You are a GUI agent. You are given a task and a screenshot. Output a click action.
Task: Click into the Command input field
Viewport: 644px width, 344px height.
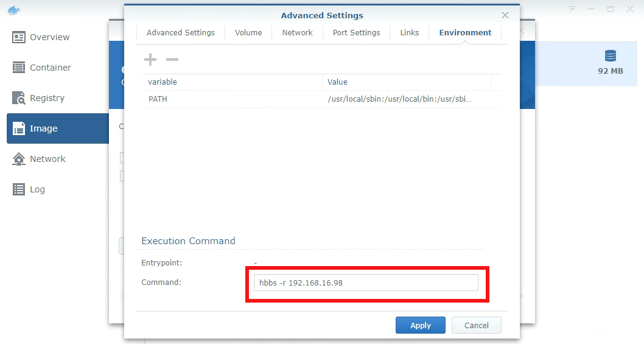pyautogui.click(x=365, y=283)
